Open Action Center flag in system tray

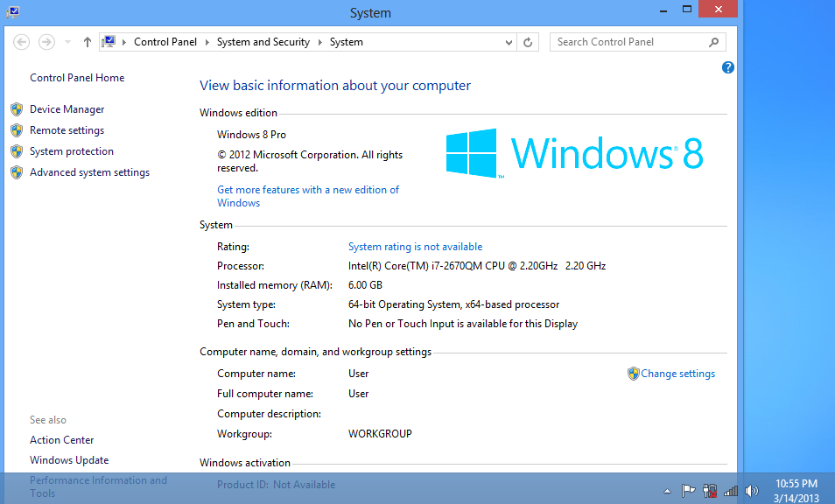pos(689,491)
